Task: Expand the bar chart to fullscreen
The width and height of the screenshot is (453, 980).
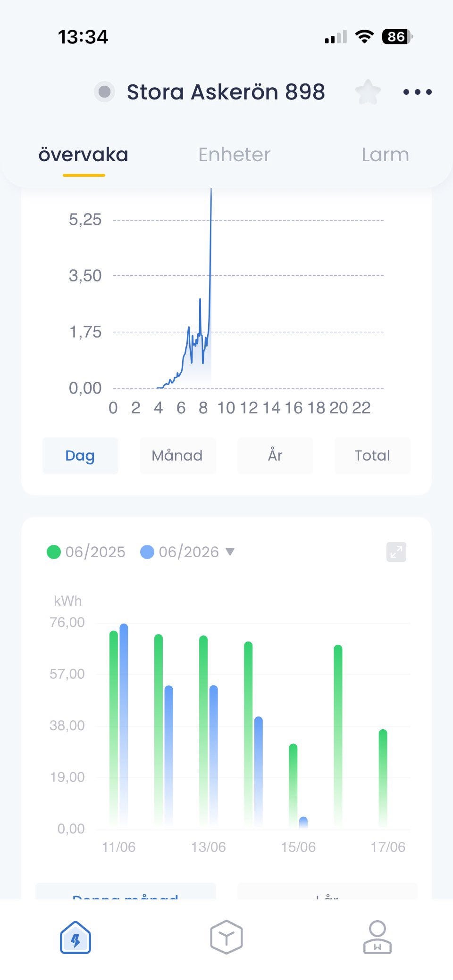Action: 396,552
